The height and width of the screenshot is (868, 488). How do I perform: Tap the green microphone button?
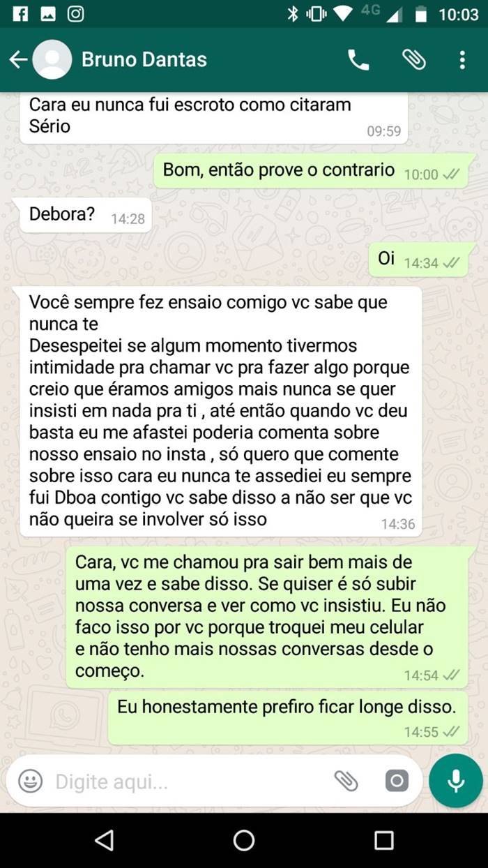456,781
